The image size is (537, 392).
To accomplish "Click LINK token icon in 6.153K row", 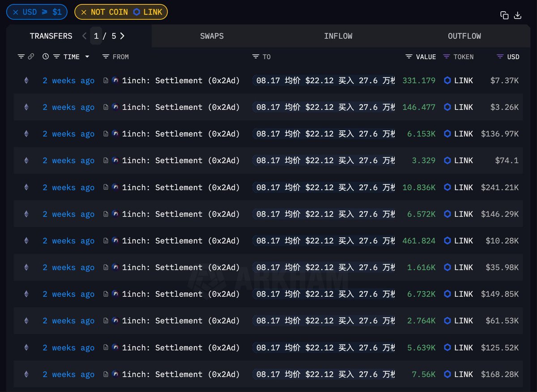I will (447, 134).
